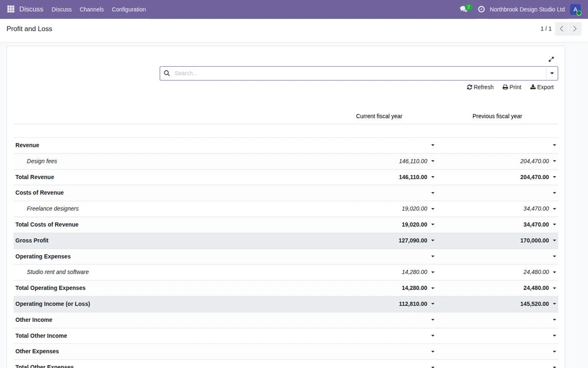This screenshot has width=588, height=368.
Task: Print the report
Action: pyautogui.click(x=512, y=87)
